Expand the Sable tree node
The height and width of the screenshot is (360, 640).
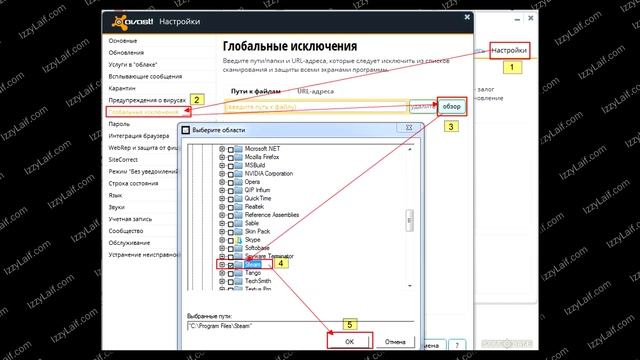222,223
